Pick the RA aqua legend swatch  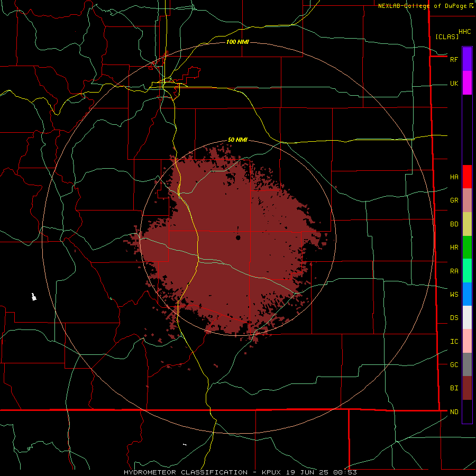(x=467, y=271)
